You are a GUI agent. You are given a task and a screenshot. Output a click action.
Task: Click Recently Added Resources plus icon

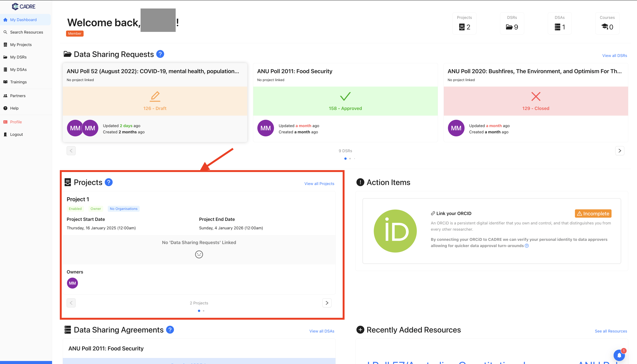[360, 330]
